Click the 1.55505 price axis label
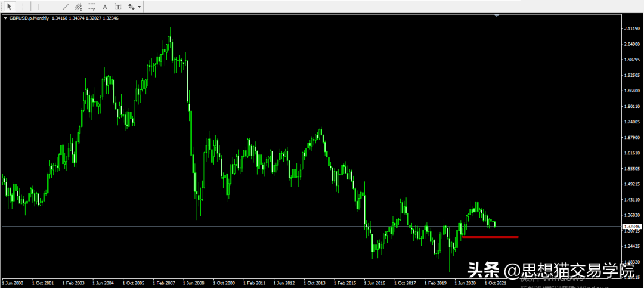The image size is (644, 288). click(632, 168)
